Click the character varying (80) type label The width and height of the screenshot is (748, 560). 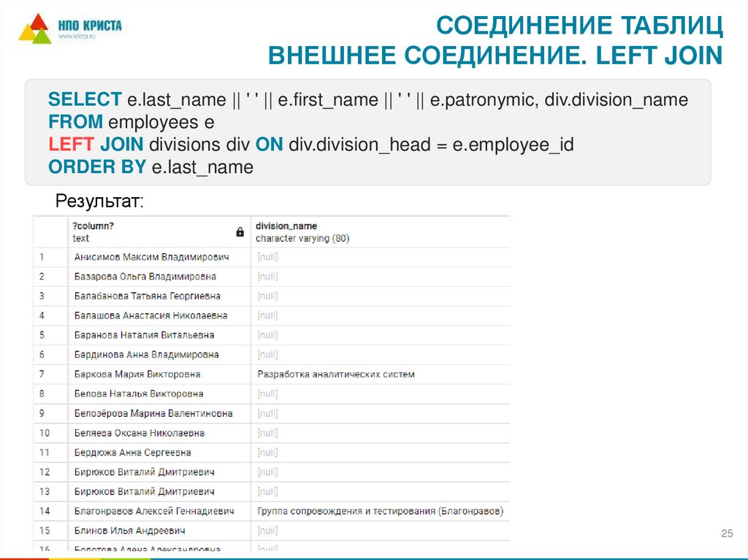click(x=302, y=238)
